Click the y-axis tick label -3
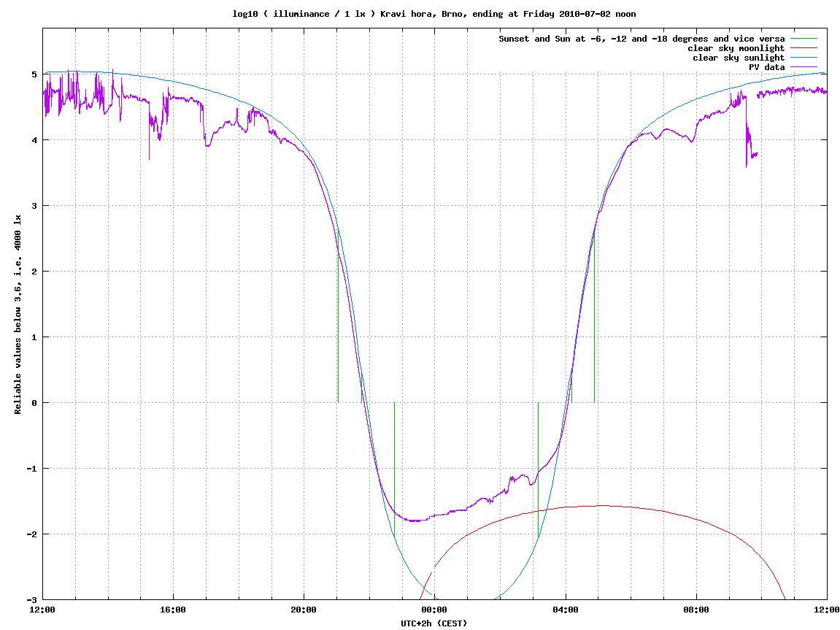Image resolution: width=840 pixels, height=630 pixels. (32, 600)
